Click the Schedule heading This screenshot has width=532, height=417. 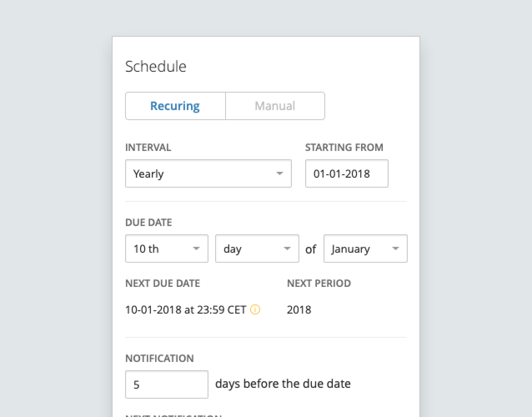pos(156,66)
